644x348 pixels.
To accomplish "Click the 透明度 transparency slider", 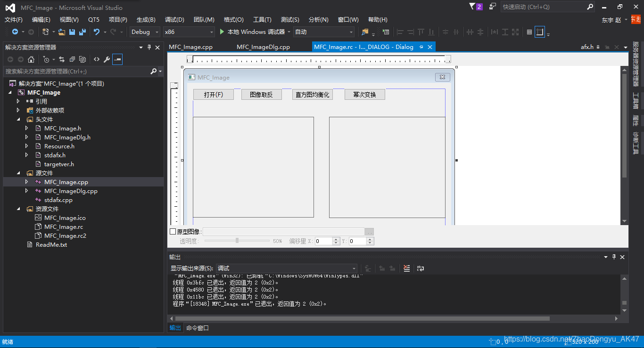I will tap(237, 241).
